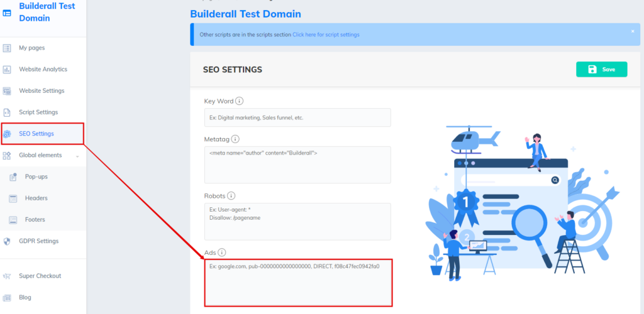Focus the Robots text area
644x314 pixels.
[297, 221]
